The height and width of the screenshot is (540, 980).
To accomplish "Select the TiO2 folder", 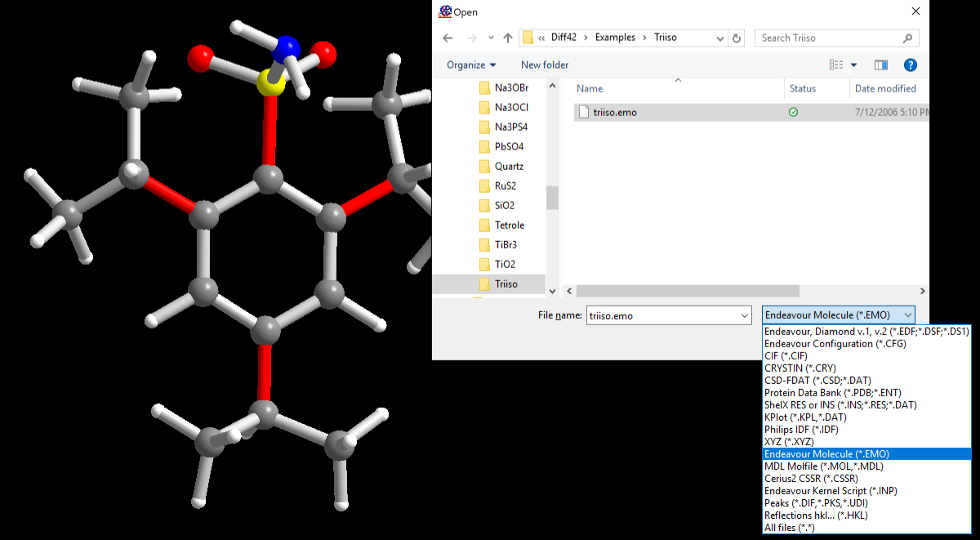I will pyautogui.click(x=505, y=265).
